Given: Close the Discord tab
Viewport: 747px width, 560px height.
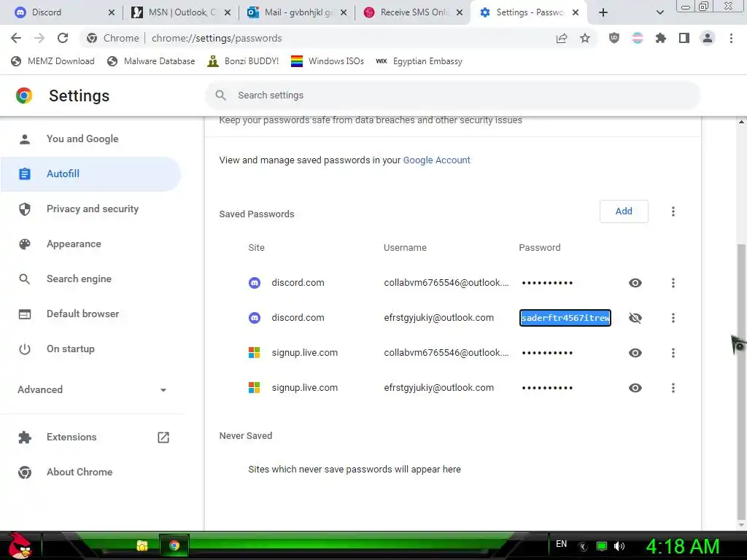Looking at the screenshot, I should [x=112, y=12].
